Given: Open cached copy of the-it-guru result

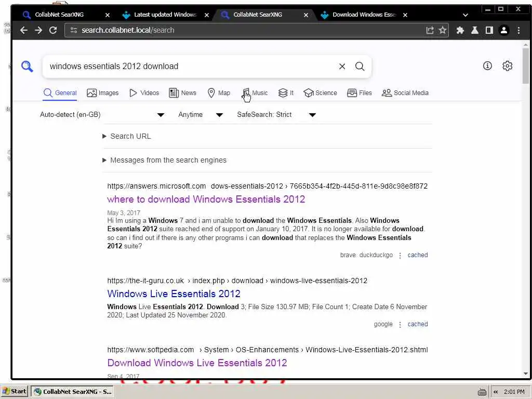Looking at the screenshot, I should click(418, 324).
